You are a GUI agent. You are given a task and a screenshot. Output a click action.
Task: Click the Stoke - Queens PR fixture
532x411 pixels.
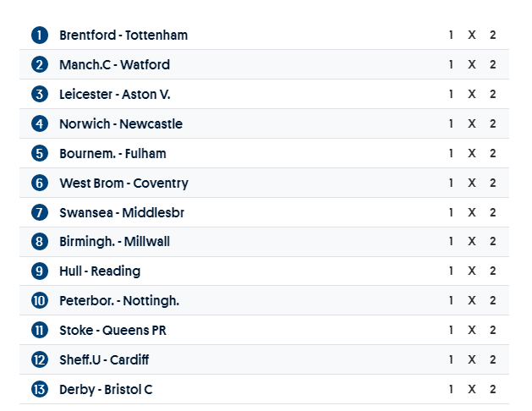pyautogui.click(x=112, y=331)
